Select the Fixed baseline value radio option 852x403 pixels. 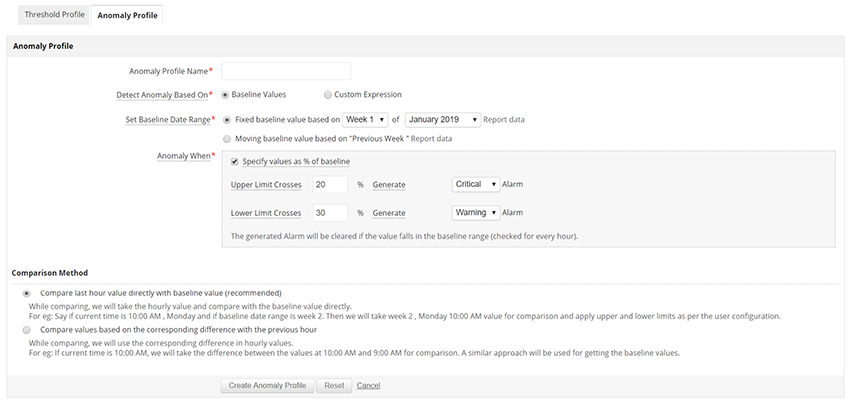(x=227, y=120)
